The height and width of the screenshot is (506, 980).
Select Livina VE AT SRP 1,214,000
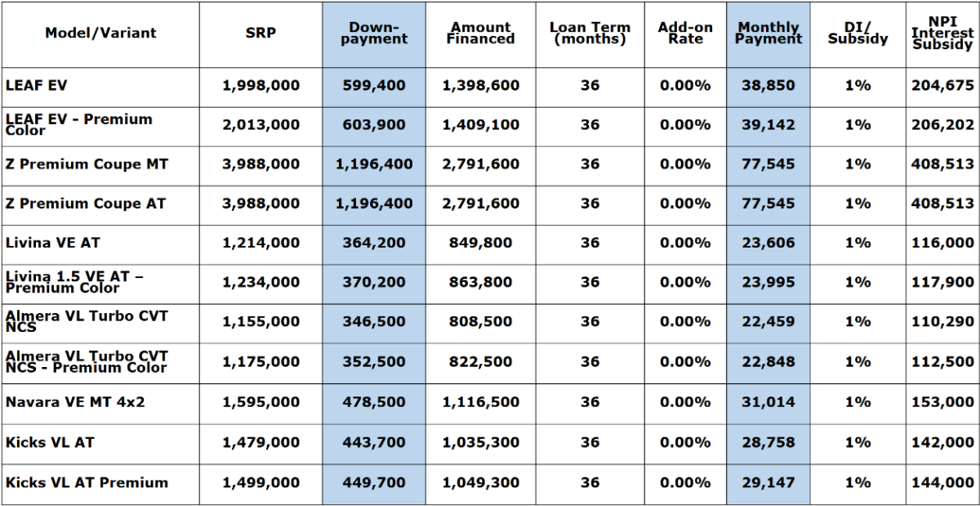tap(261, 243)
